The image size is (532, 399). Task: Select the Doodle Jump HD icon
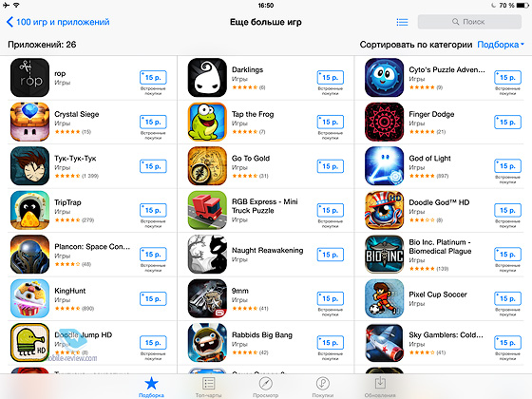coord(29,343)
